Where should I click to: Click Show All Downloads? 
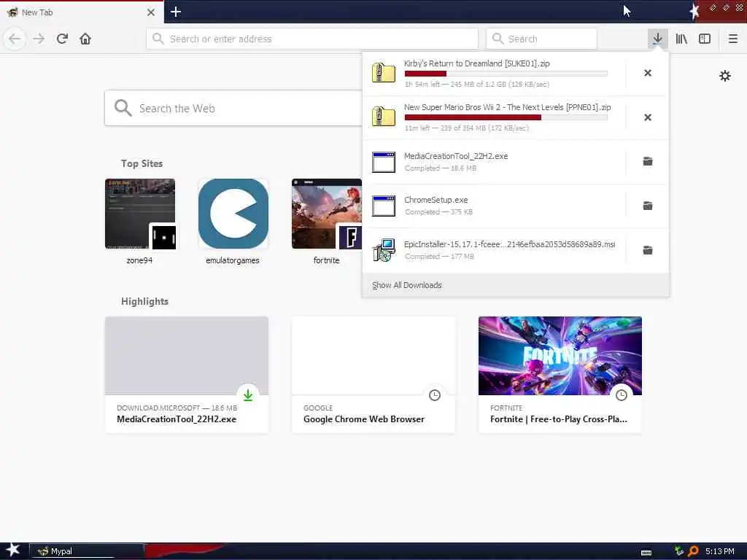coord(407,285)
